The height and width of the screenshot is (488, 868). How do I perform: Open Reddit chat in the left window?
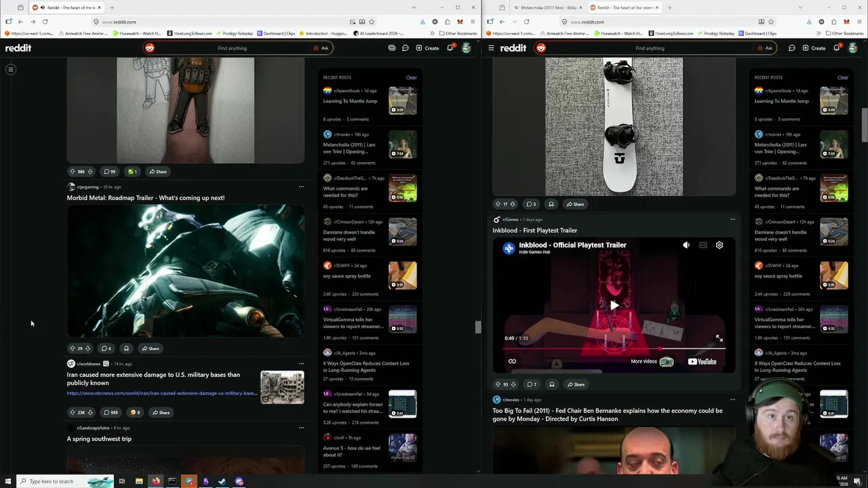pos(405,48)
